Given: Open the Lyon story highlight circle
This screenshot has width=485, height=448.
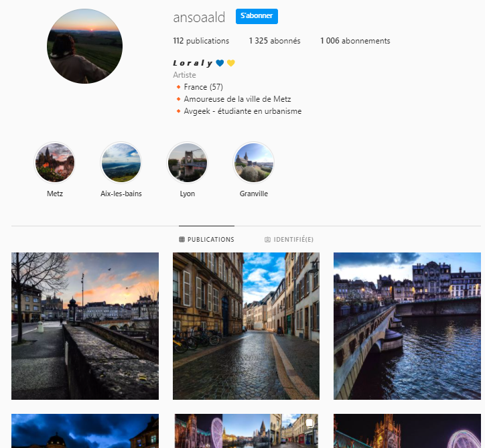Looking at the screenshot, I should point(188,162).
